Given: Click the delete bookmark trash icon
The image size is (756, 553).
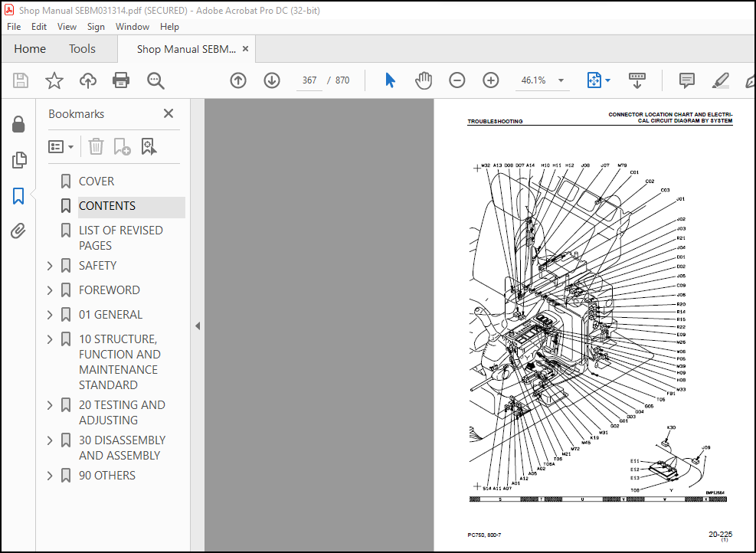Looking at the screenshot, I should pyautogui.click(x=96, y=146).
